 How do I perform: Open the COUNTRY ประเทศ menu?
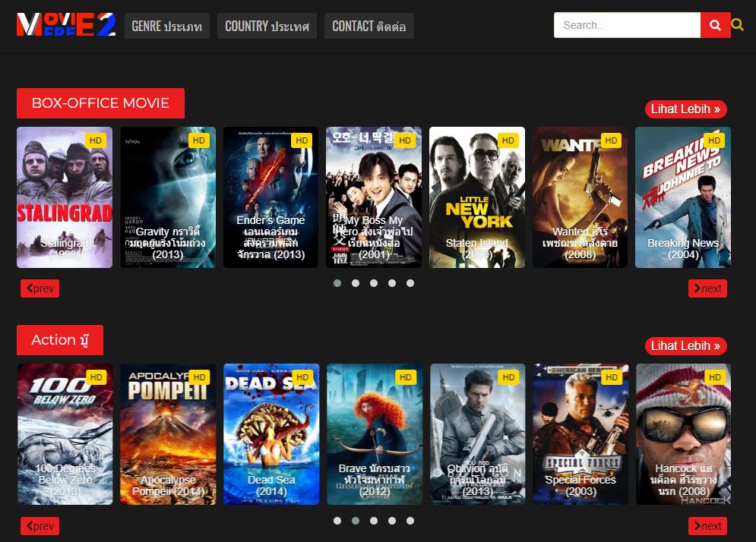click(267, 26)
